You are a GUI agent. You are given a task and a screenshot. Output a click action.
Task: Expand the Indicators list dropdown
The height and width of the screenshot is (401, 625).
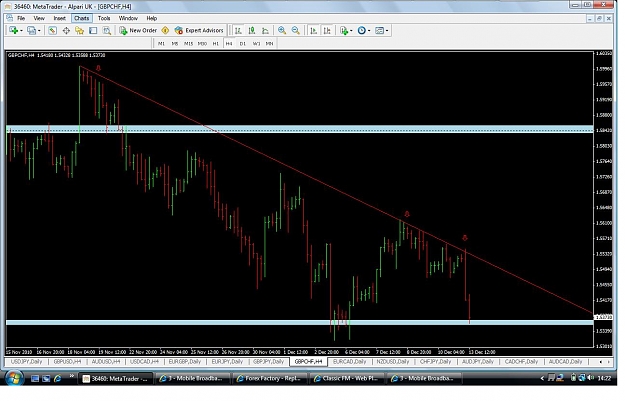tap(346, 31)
